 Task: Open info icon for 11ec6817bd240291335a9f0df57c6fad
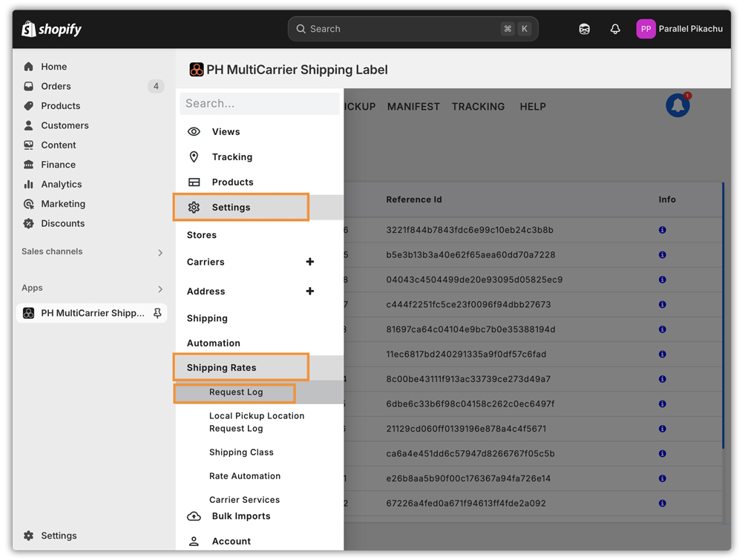tap(663, 355)
